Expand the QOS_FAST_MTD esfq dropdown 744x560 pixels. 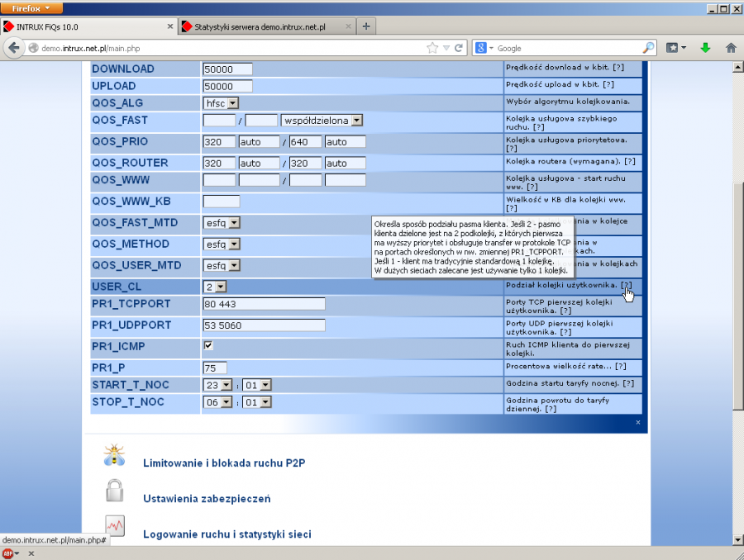tap(222, 223)
